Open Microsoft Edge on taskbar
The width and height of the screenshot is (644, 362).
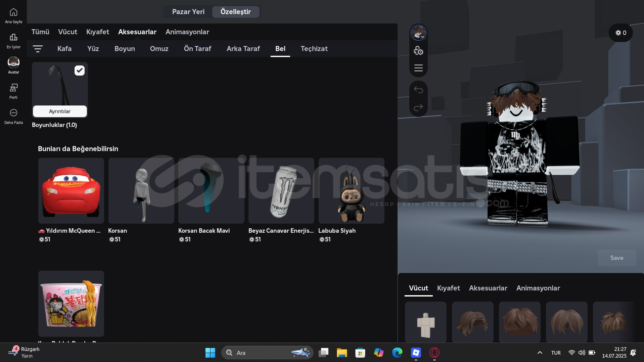pyautogui.click(x=397, y=353)
